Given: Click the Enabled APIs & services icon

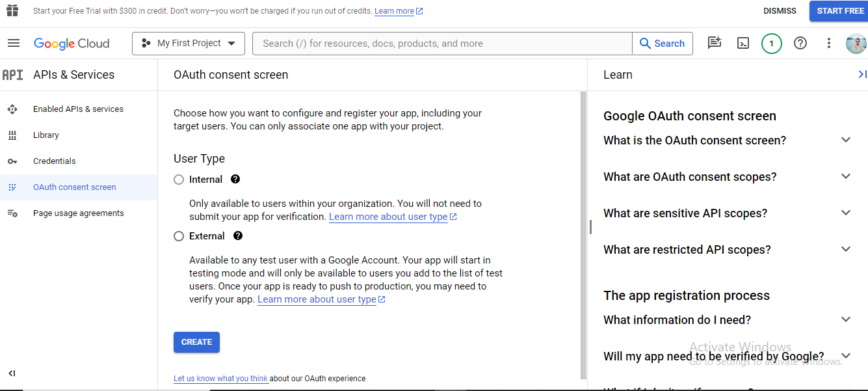Looking at the screenshot, I should point(12,109).
